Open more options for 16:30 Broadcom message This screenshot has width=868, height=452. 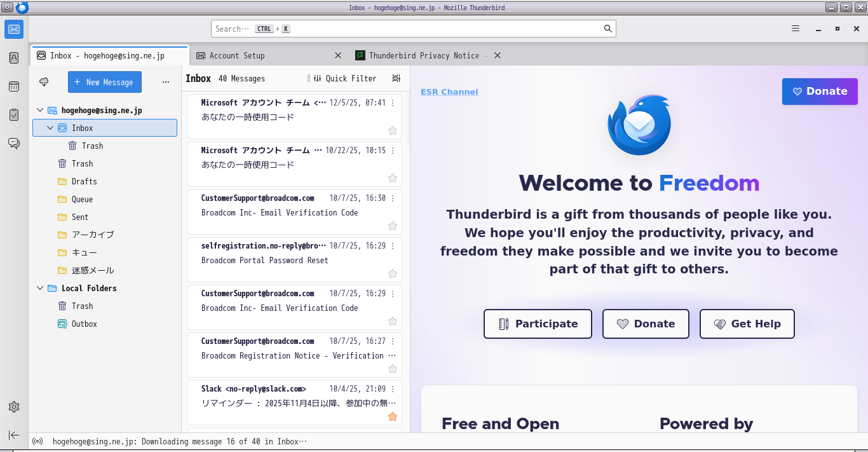[x=393, y=198]
